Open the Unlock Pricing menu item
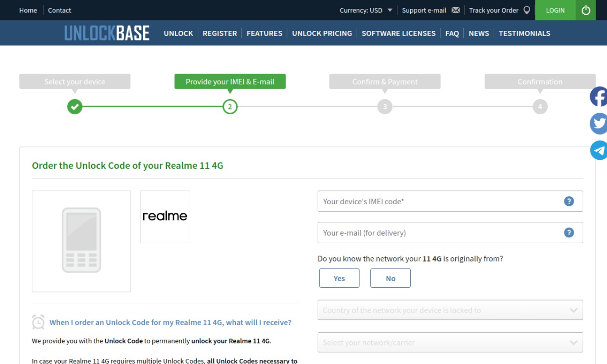607x364 pixels. coord(322,33)
